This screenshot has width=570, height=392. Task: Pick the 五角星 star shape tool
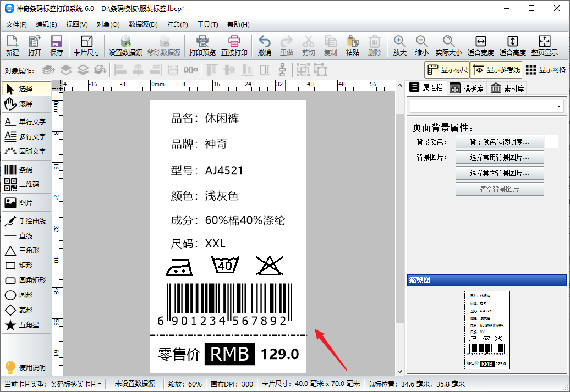[25, 325]
